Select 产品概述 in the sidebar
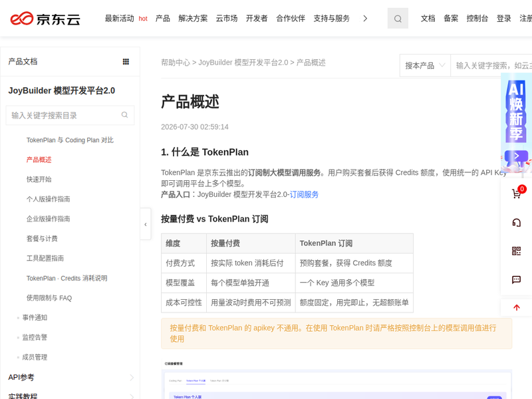This screenshot has height=399, width=532. [39, 160]
